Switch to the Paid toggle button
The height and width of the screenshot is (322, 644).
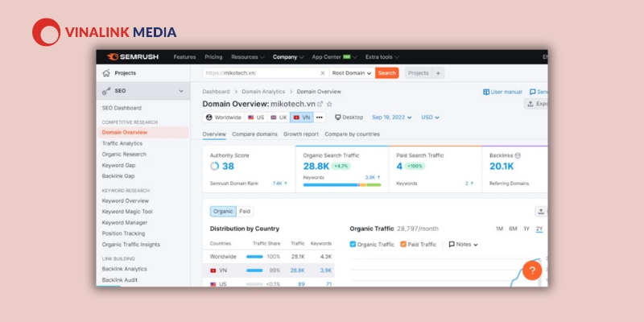[x=245, y=212]
